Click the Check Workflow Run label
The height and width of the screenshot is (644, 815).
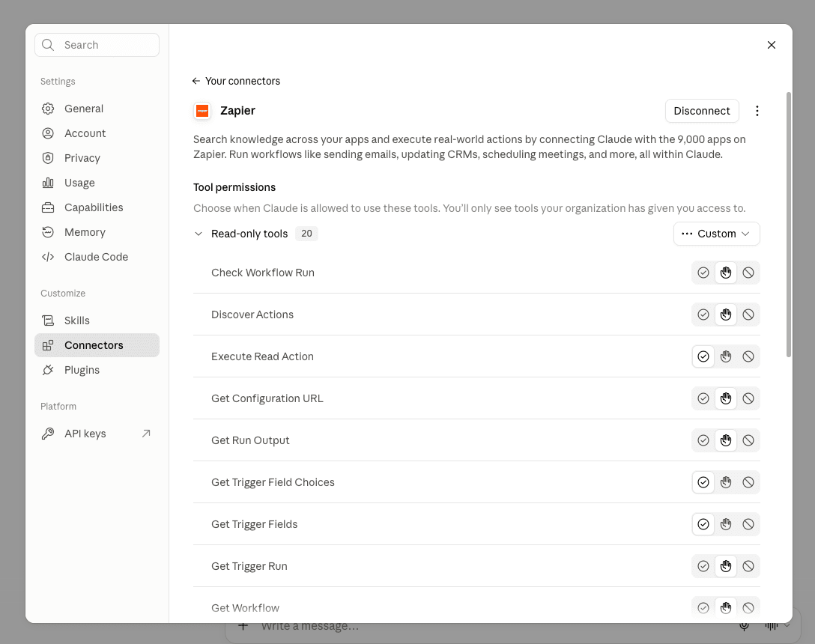point(262,273)
